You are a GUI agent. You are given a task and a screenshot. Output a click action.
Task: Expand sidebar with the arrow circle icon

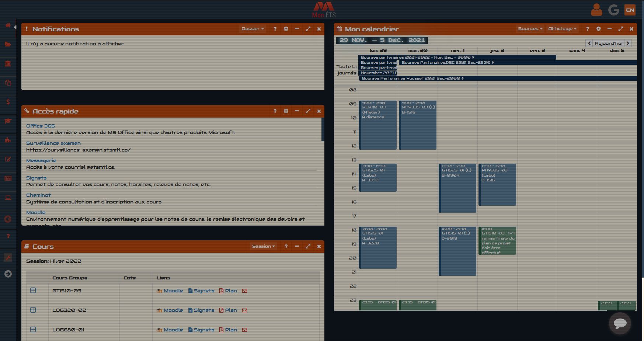(x=8, y=274)
